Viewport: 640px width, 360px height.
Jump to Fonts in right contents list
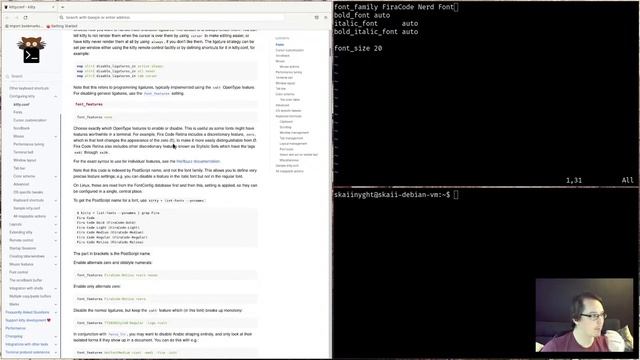tap(280, 44)
